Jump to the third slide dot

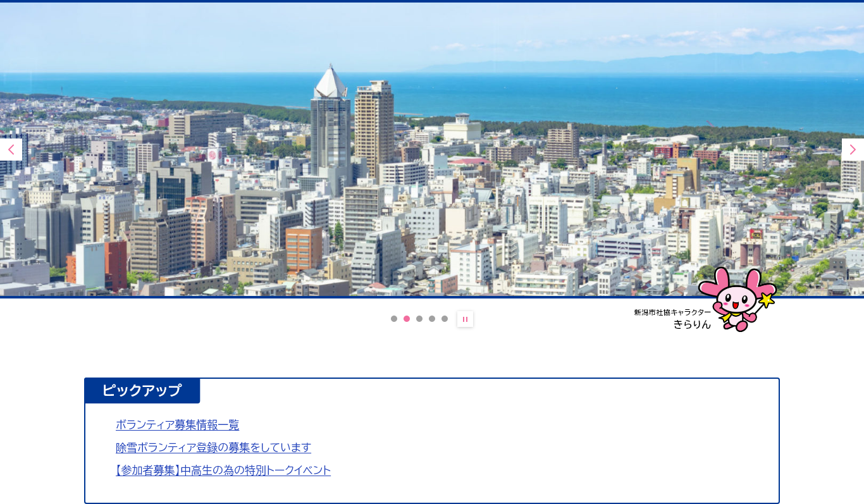point(419,319)
